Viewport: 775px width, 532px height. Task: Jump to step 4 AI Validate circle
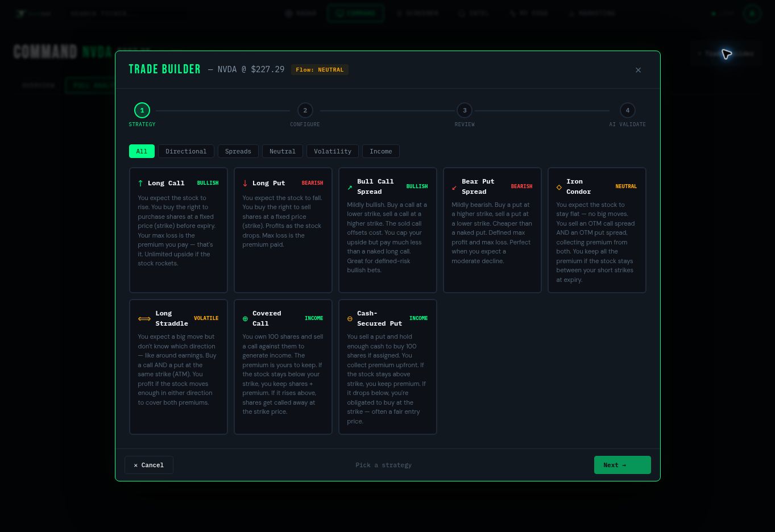coord(628,110)
